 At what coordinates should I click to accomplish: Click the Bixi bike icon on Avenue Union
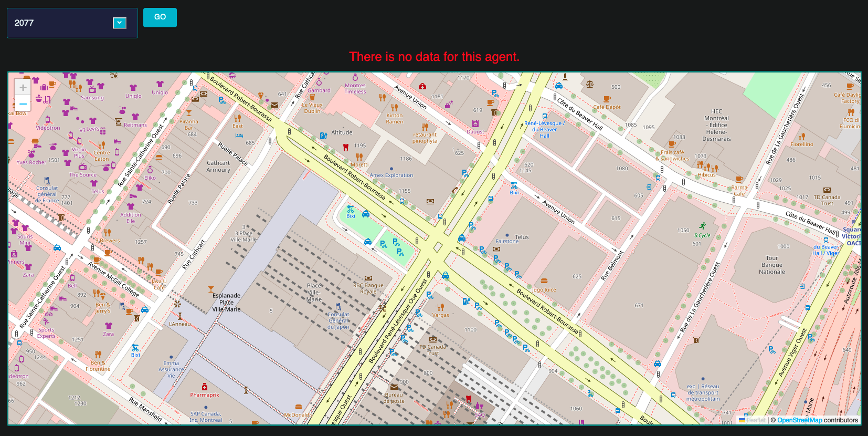(514, 185)
